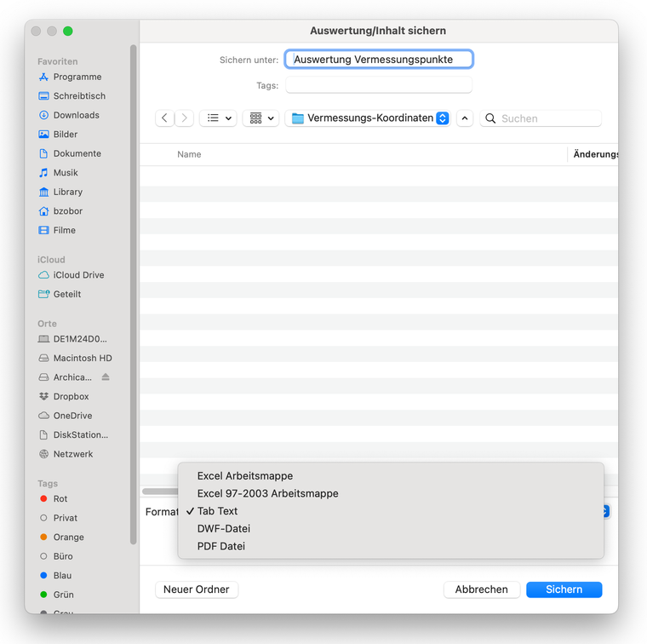Click the search magnifier icon
The width and height of the screenshot is (647, 644).
coord(490,118)
